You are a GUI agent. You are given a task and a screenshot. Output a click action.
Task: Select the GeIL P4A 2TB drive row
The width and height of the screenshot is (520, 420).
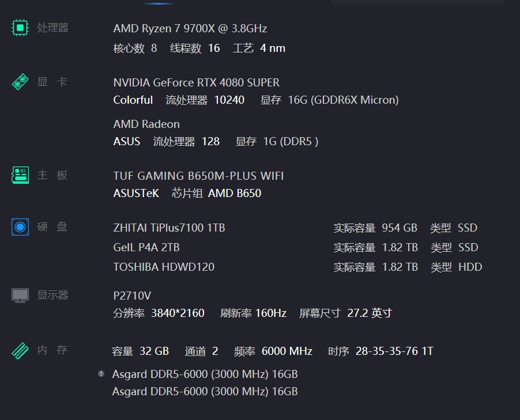pos(297,248)
